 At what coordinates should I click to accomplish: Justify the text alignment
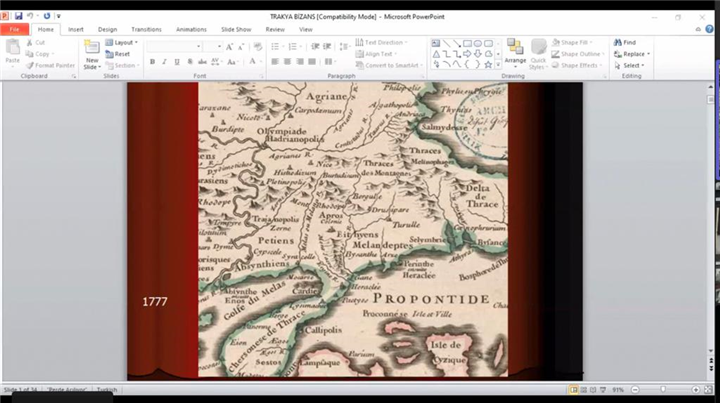pyautogui.click(x=312, y=62)
